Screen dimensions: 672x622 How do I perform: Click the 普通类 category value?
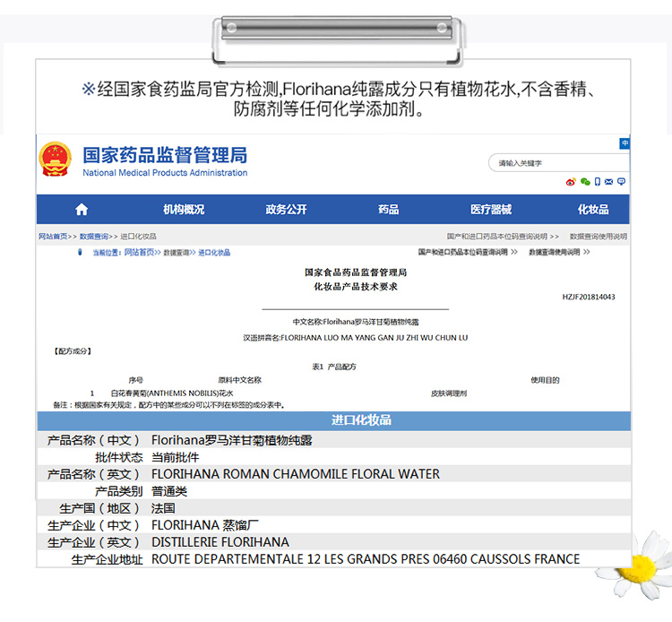169,491
